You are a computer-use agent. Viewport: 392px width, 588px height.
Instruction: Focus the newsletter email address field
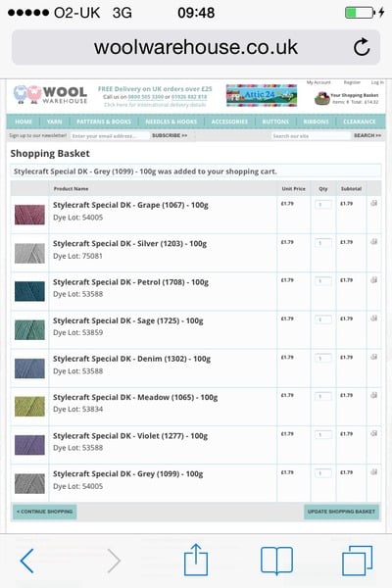(110, 136)
